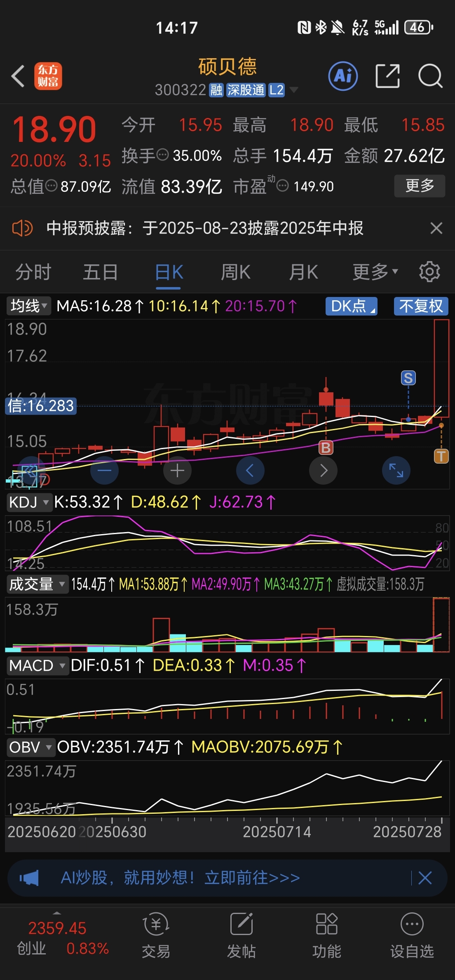Move chart left one candle
The width and height of the screenshot is (455, 980).
coord(250,470)
